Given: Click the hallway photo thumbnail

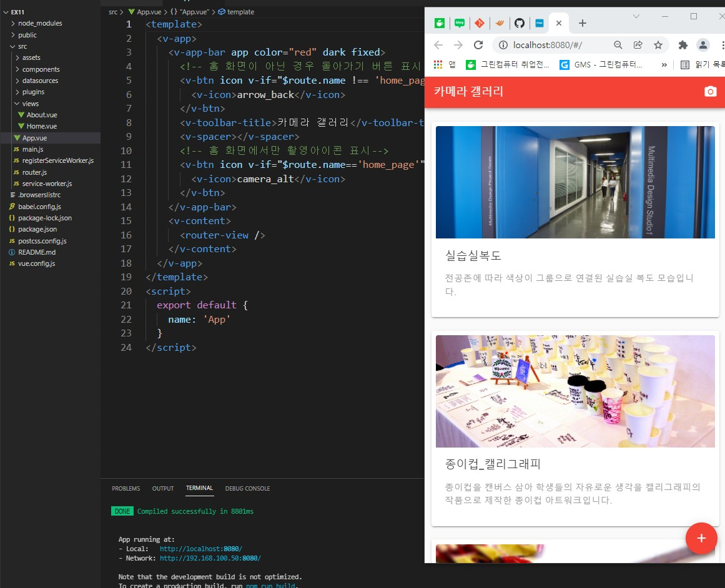Looking at the screenshot, I should (575, 182).
